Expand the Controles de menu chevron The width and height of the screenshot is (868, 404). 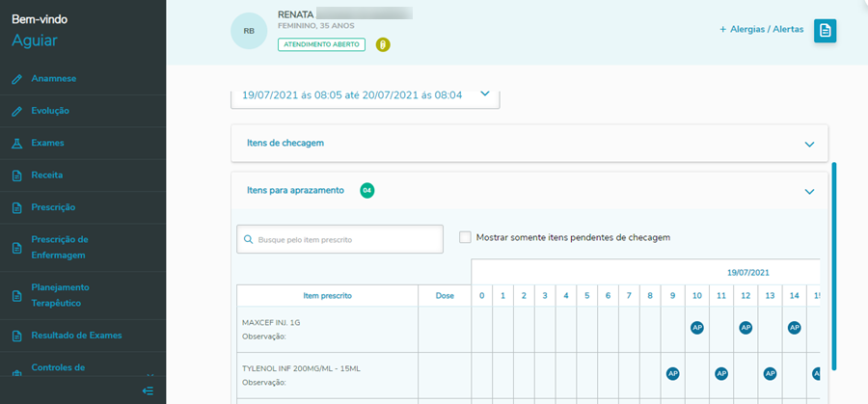pos(149,375)
